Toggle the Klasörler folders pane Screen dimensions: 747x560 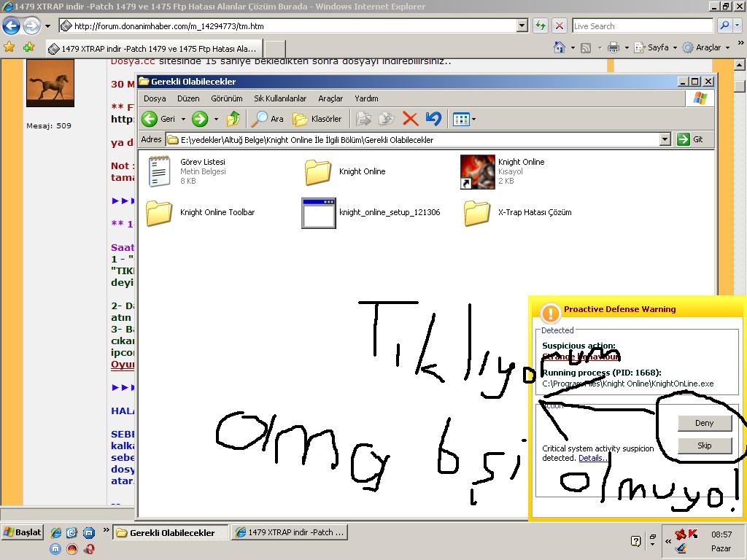coord(317,119)
